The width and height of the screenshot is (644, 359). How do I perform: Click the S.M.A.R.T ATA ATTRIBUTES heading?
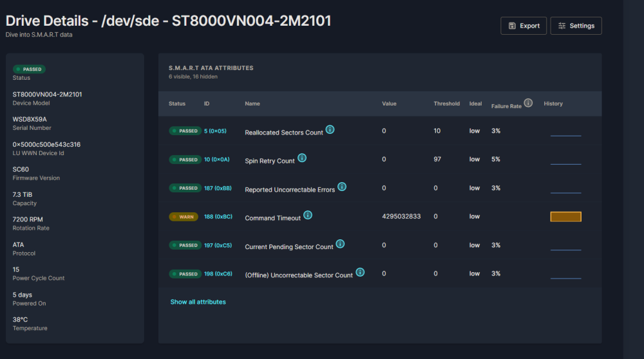point(211,68)
